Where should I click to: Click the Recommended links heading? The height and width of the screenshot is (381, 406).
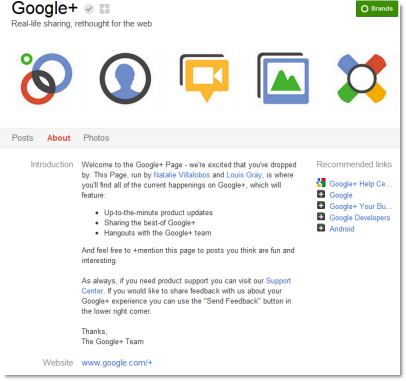[x=354, y=164]
